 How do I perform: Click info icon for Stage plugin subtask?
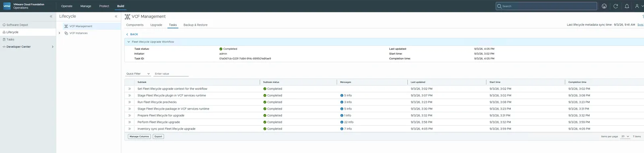click(342, 96)
